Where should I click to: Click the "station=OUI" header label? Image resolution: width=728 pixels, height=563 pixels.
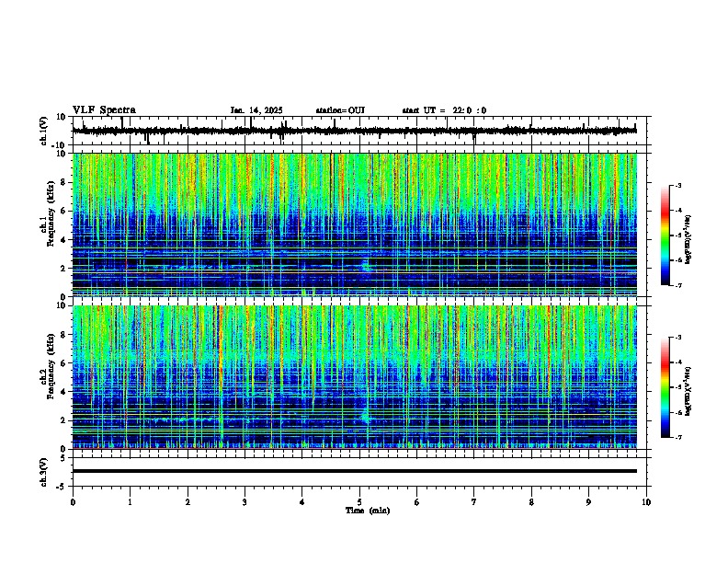click(340, 110)
